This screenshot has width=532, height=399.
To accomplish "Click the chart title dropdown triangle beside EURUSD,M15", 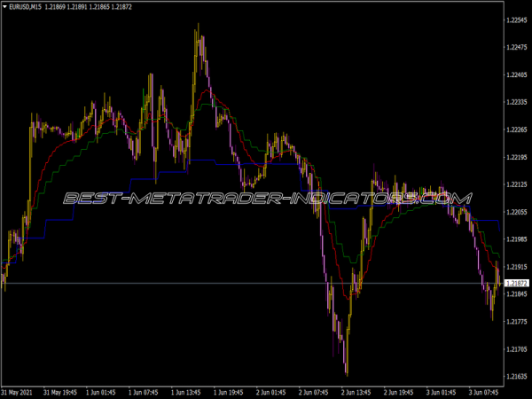I will point(4,6).
